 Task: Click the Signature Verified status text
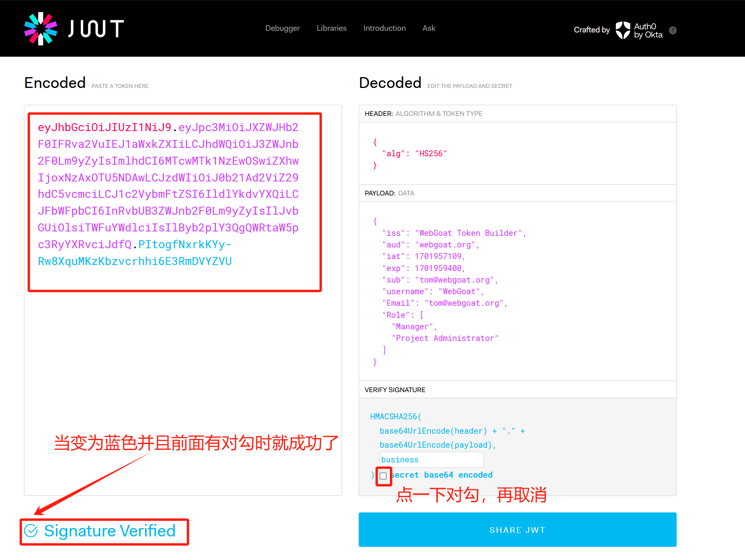tap(110, 531)
